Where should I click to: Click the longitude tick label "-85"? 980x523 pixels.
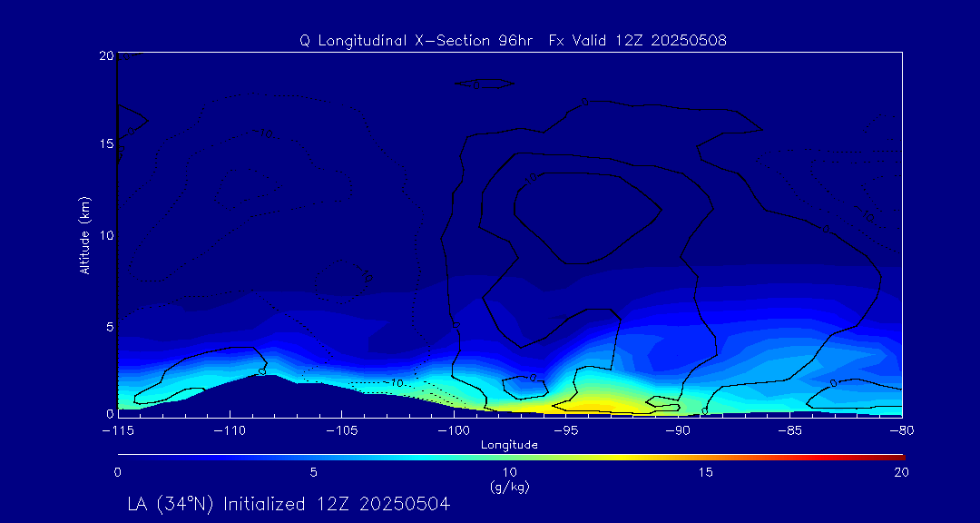(790, 430)
